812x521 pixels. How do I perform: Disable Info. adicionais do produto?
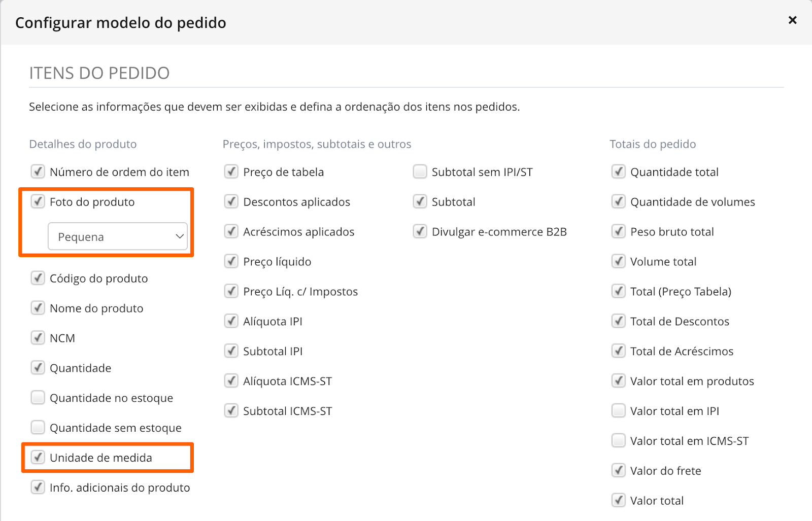click(38, 487)
